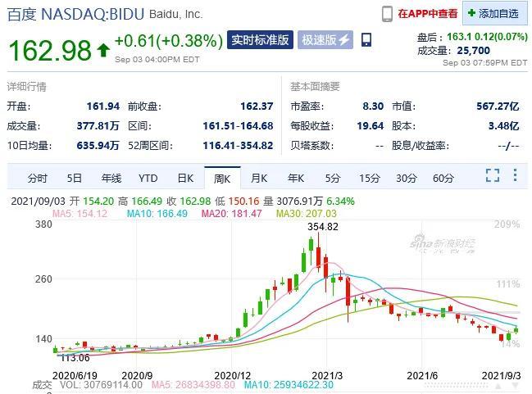Screen dimensions: 532x394
Task: Click the green plus on 添加自选
Action: [471, 13]
